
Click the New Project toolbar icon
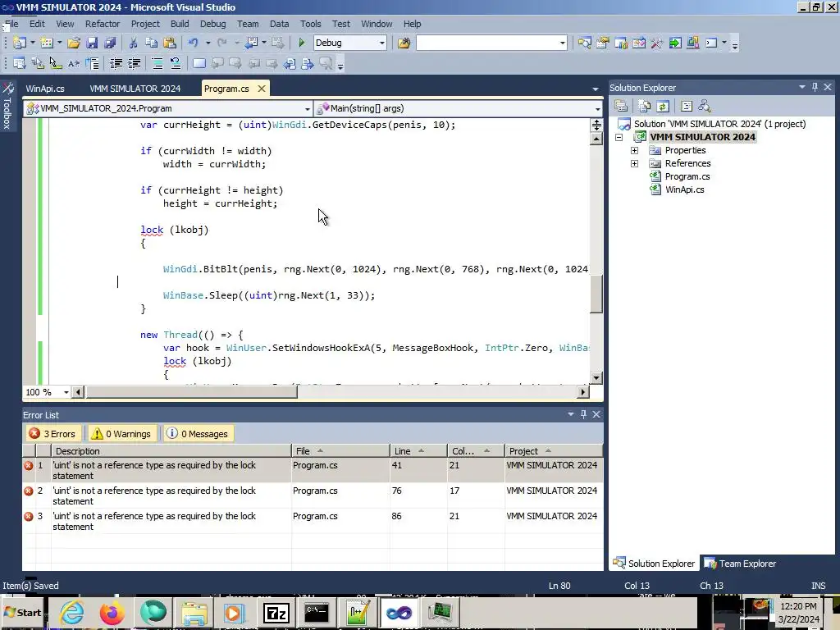pos(20,43)
